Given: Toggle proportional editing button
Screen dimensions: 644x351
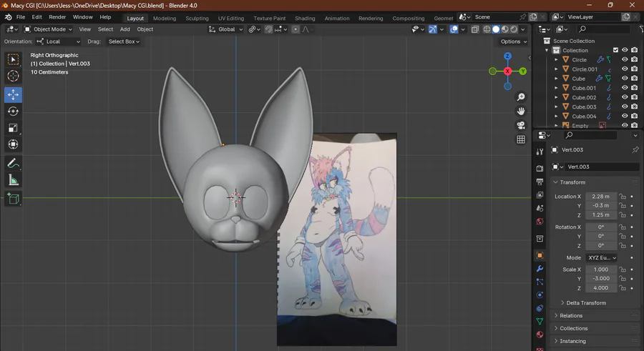Looking at the screenshot, I should pos(296,29).
